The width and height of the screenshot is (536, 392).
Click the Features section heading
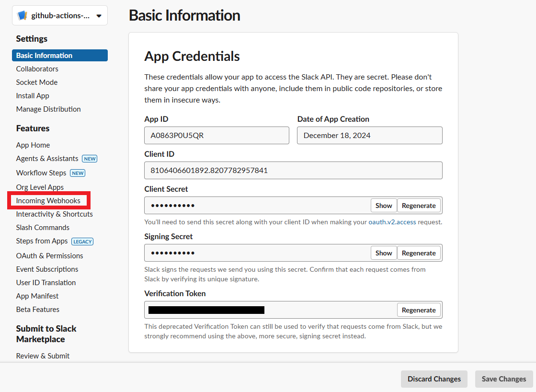click(x=33, y=128)
